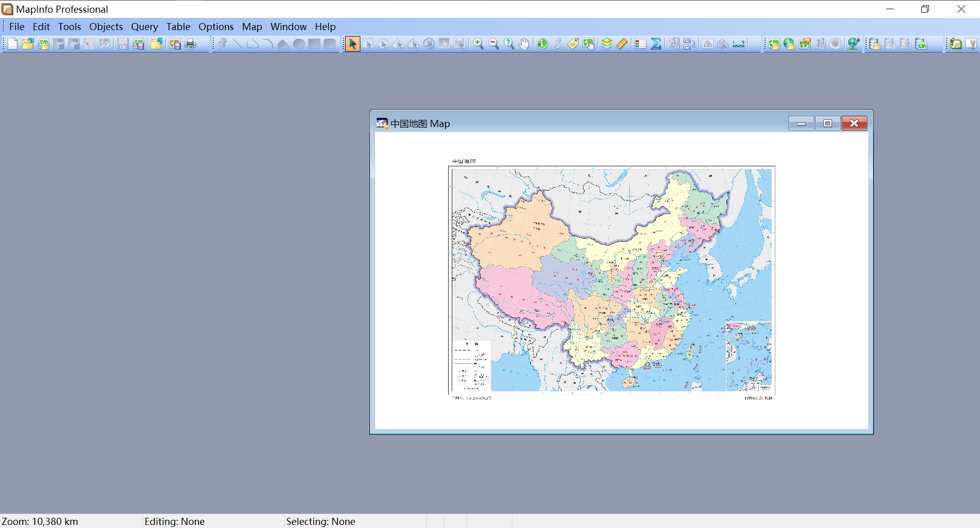Click the globe with network stand icon
980x528 pixels.
click(x=853, y=44)
